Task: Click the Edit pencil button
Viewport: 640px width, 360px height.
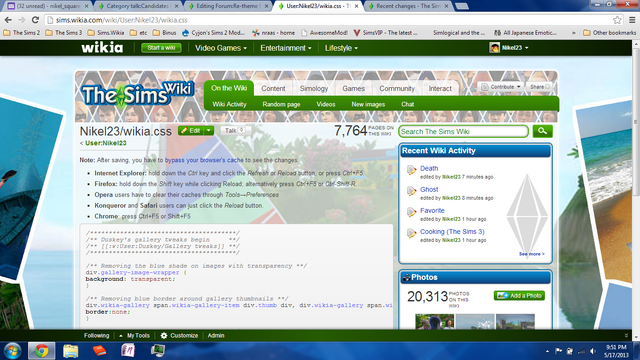Action: click(x=191, y=131)
